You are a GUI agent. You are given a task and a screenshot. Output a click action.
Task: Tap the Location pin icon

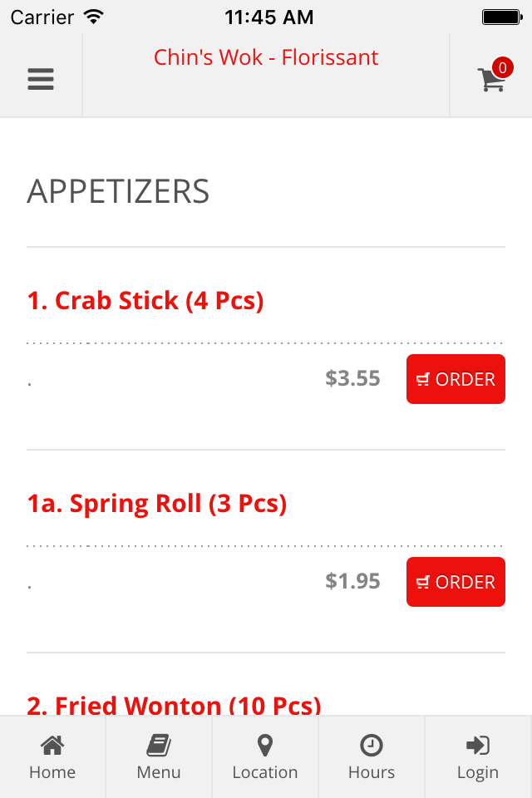(x=264, y=746)
